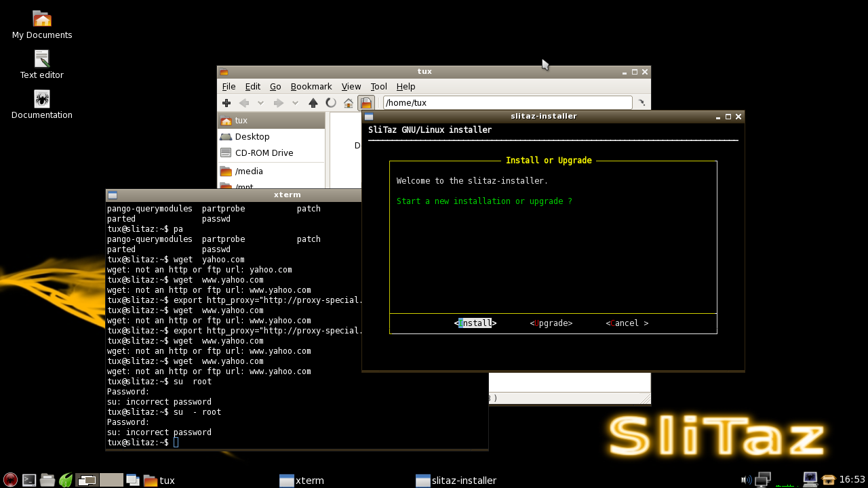Select the Upgrade option in installer
868x488 pixels.
[551, 323]
